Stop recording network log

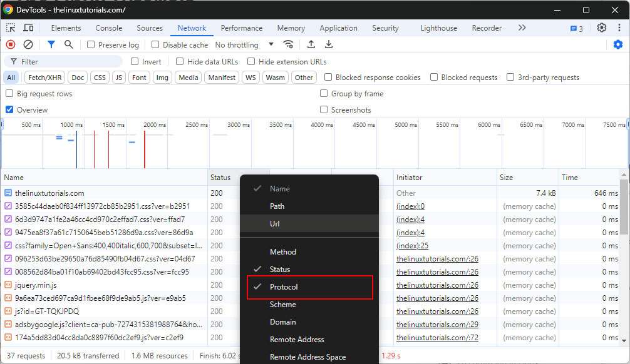11,44
